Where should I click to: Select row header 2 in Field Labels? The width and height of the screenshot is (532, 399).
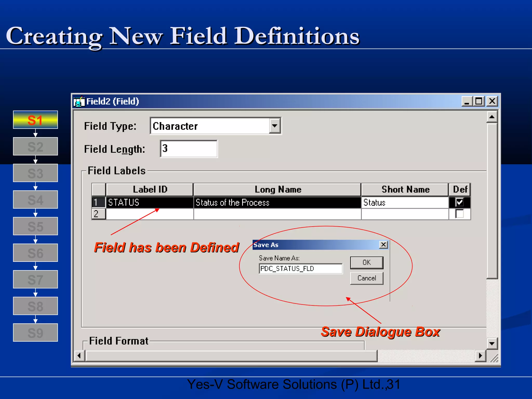click(x=98, y=214)
